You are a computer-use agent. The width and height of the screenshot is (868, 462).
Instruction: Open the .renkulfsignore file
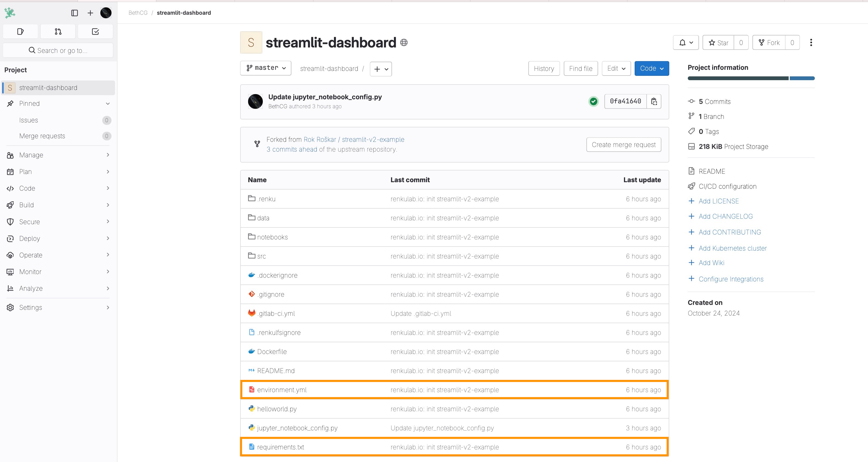click(x=279, y=333)
